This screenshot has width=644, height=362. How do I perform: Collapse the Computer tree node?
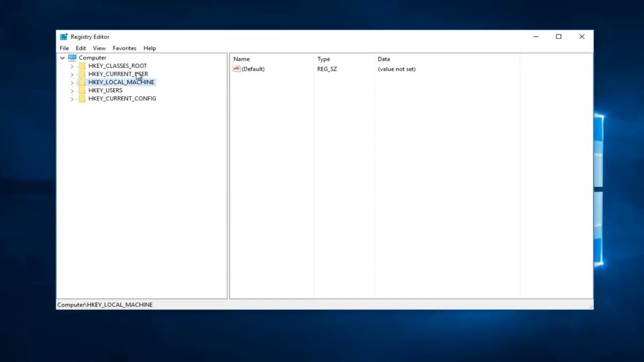point(62,58)
